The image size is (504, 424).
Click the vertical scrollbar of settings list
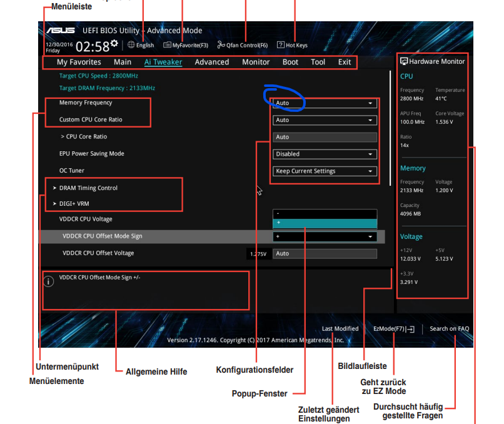(390, 128)
